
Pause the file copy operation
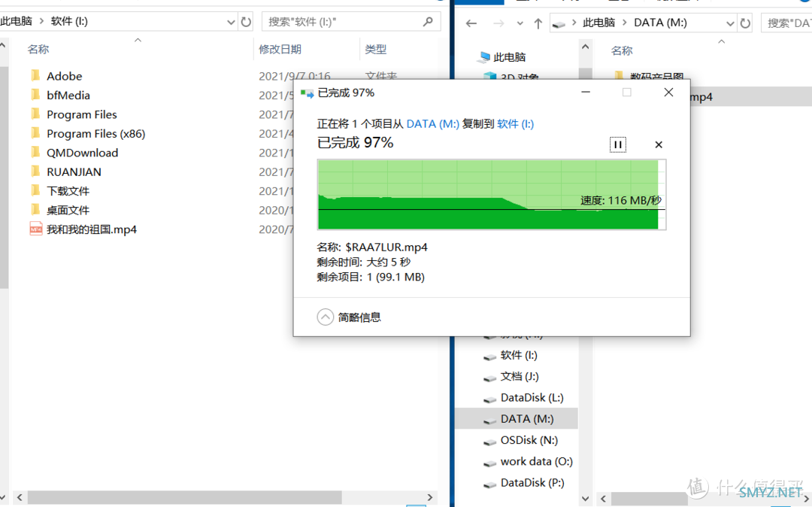pyautogui.click(x=618, y=144)
